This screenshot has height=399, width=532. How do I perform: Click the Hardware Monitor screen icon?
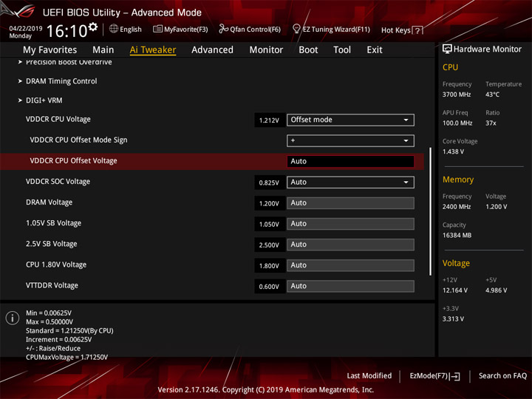click(x=447, y=50)
